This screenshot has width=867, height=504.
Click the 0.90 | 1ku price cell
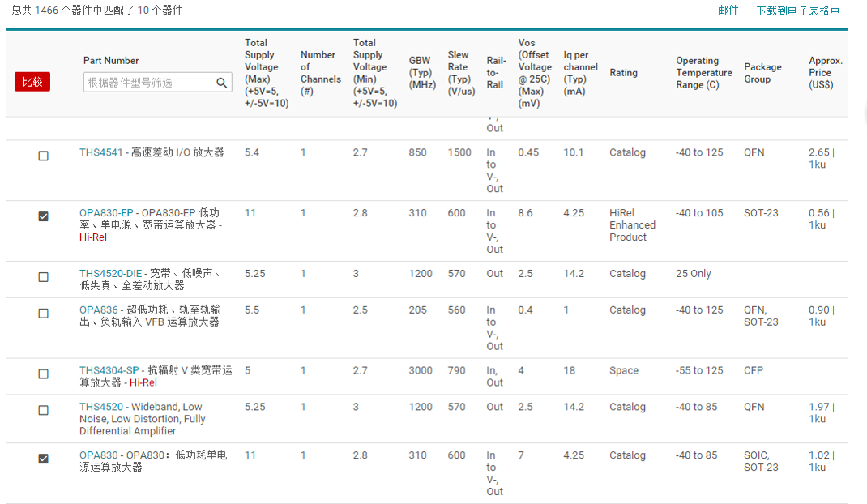pos(822,316)
